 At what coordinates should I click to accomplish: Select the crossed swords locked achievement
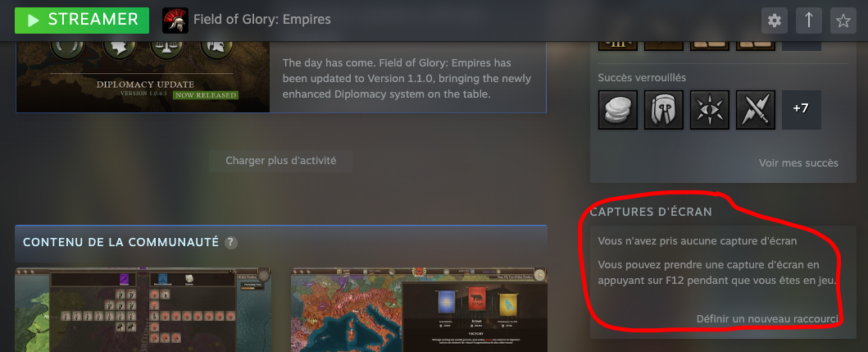tap(756, 110)
